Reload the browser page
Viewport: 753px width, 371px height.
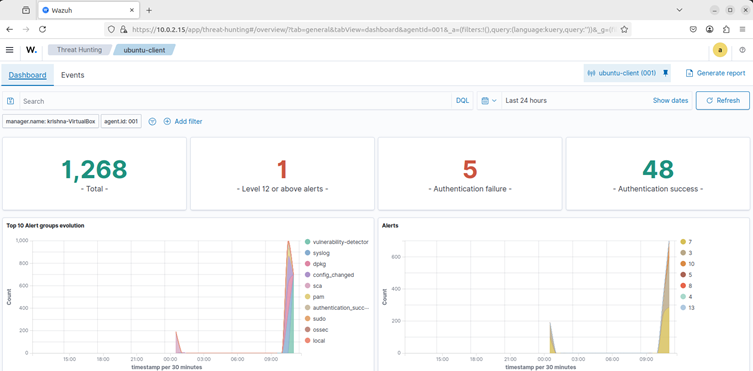[42, 29]
